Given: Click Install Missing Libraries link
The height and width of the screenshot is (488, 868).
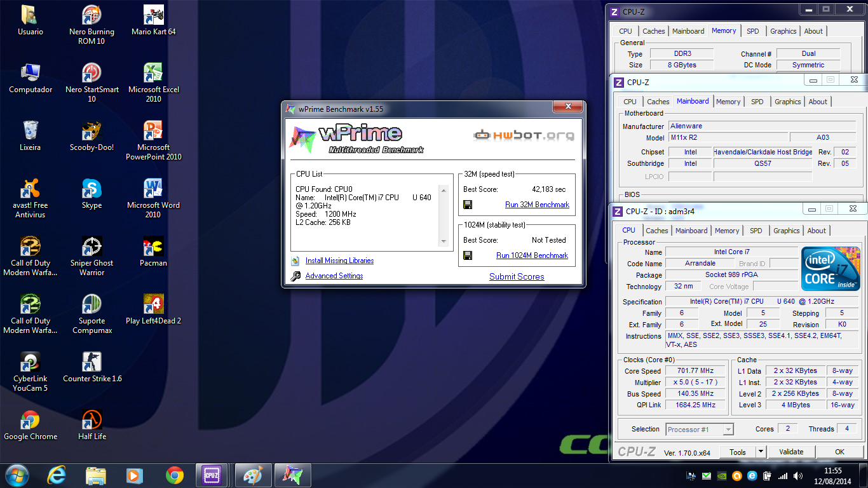Looking at the screenshot, I should click(339, 261).
